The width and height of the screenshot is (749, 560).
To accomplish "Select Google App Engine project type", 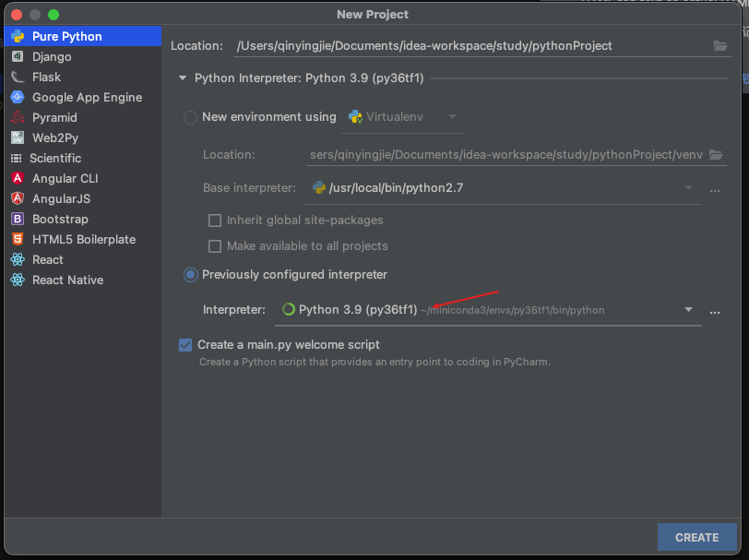I will point(83,98).
